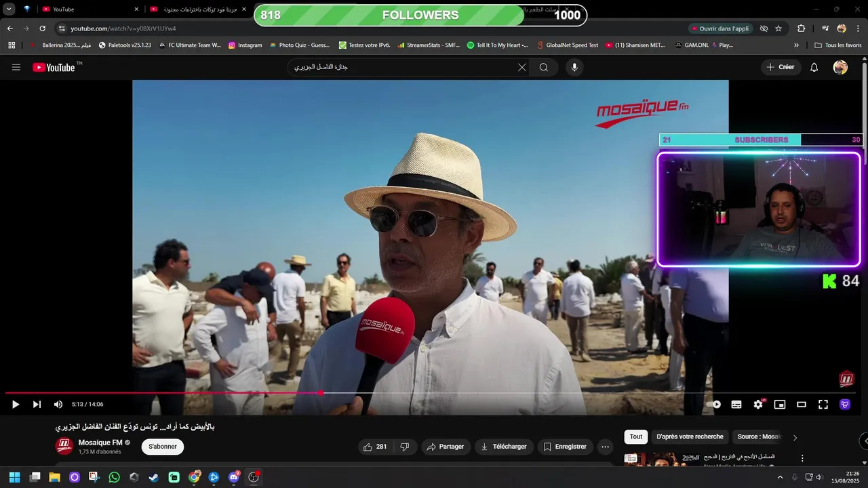Mute the video volume
The height and width of the screenshot is (488, 868).
coord(58,405)
